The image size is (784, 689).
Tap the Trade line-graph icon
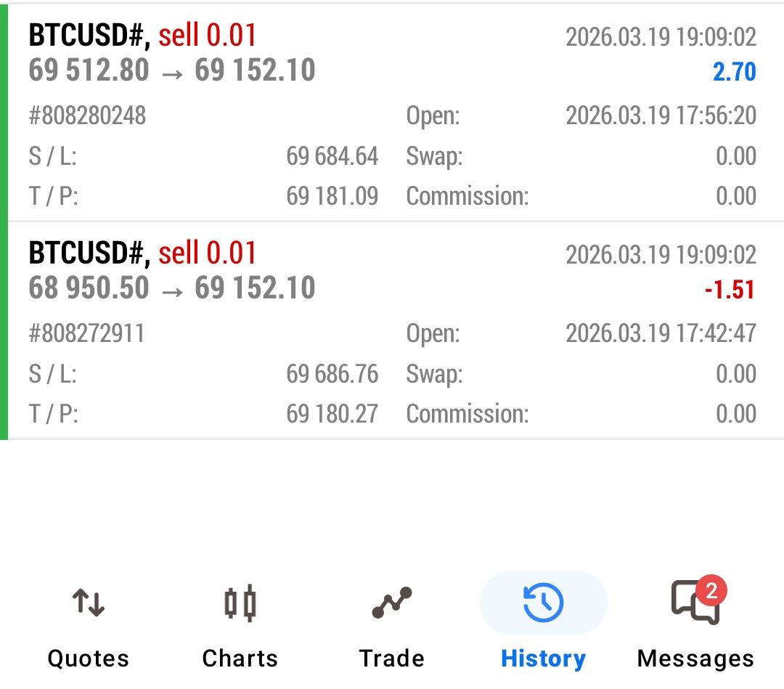coord(391,603)
